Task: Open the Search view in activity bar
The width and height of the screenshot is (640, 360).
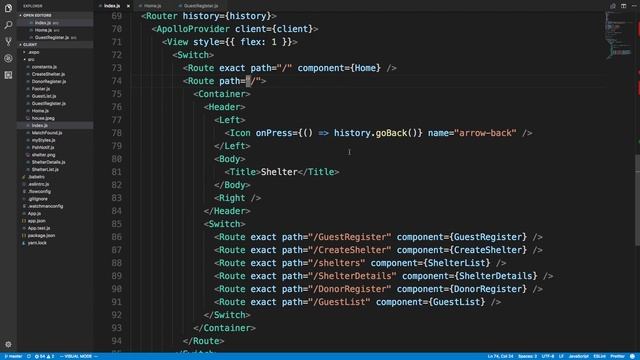Action: [8, 25]
